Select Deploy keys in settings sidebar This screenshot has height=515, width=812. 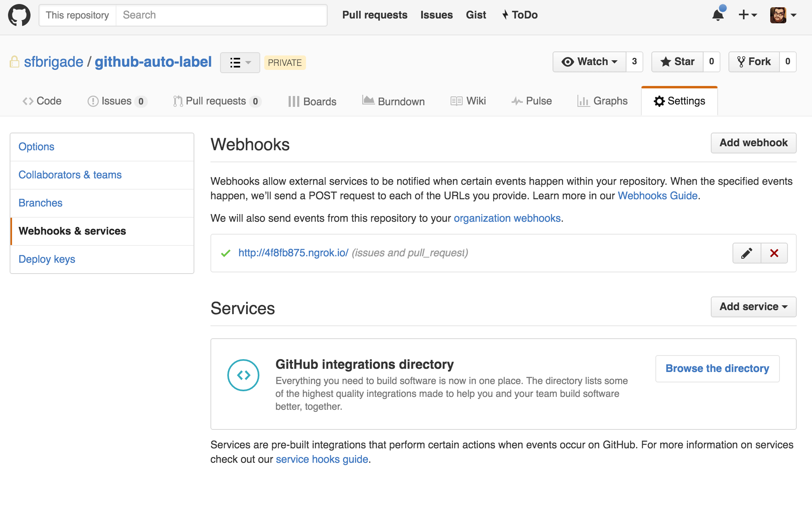[x=47, y=259]
